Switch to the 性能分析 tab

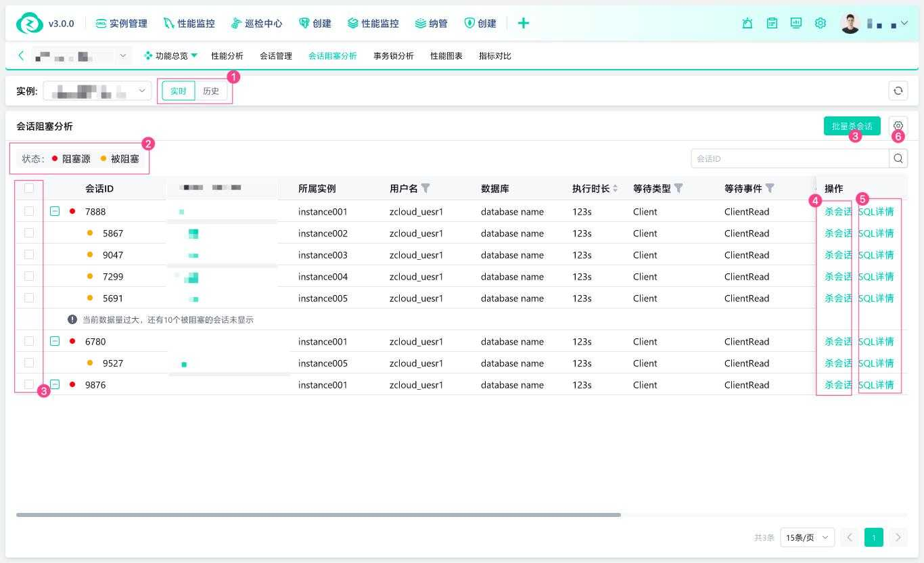point(227,55)
